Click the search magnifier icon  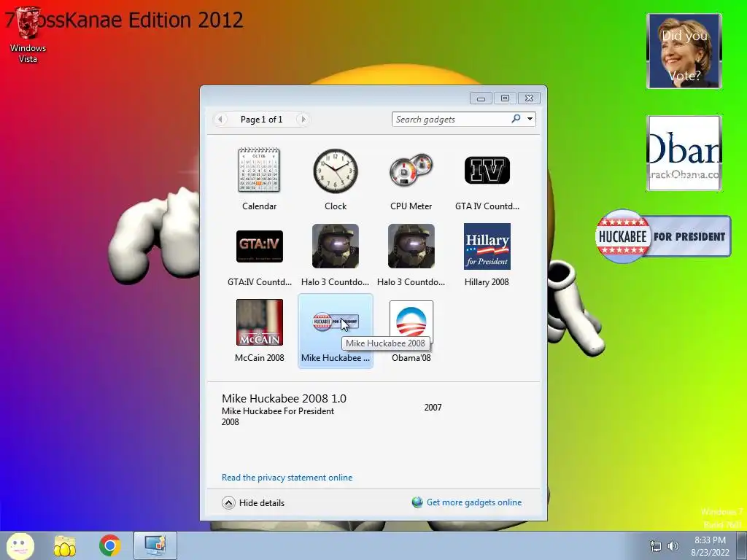pos(516,119)
